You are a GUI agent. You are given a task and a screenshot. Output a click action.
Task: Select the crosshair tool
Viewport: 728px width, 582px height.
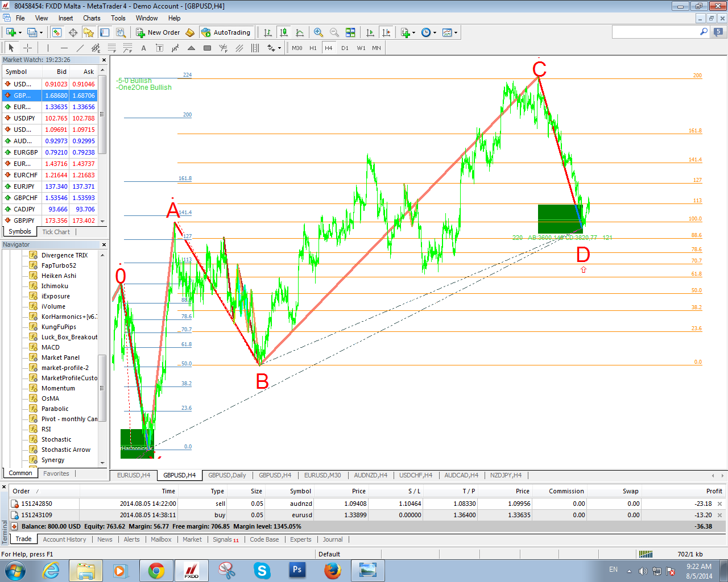coord(27,48)
